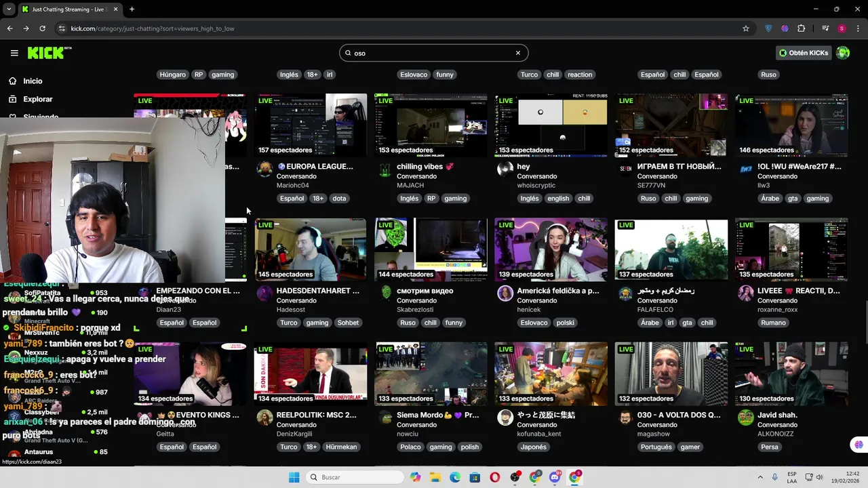Select the Japonés tag under kofunaba_kent
This screenshot has height=488, width=868.
pyautogui.click(x=533, y=447)
